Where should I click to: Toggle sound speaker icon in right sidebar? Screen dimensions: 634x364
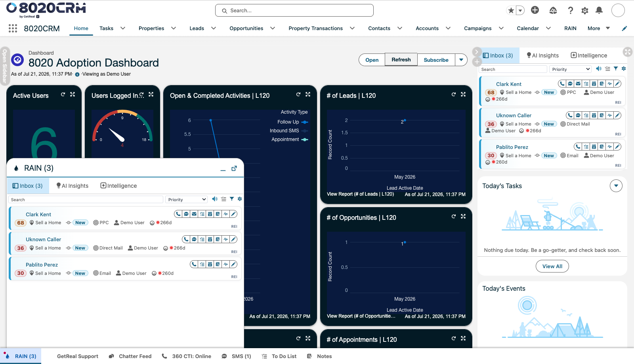tap(599, 69)
